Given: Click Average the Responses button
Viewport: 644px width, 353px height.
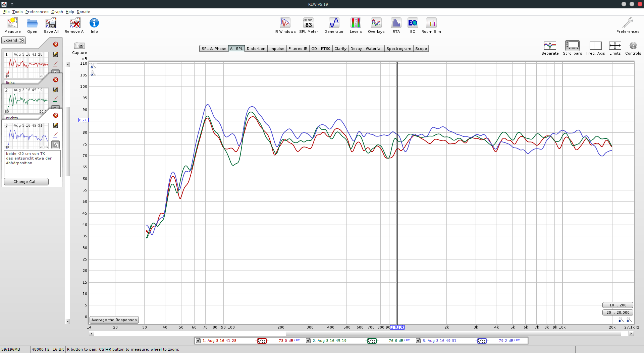Looking at the screenshot, I should 114,320.
